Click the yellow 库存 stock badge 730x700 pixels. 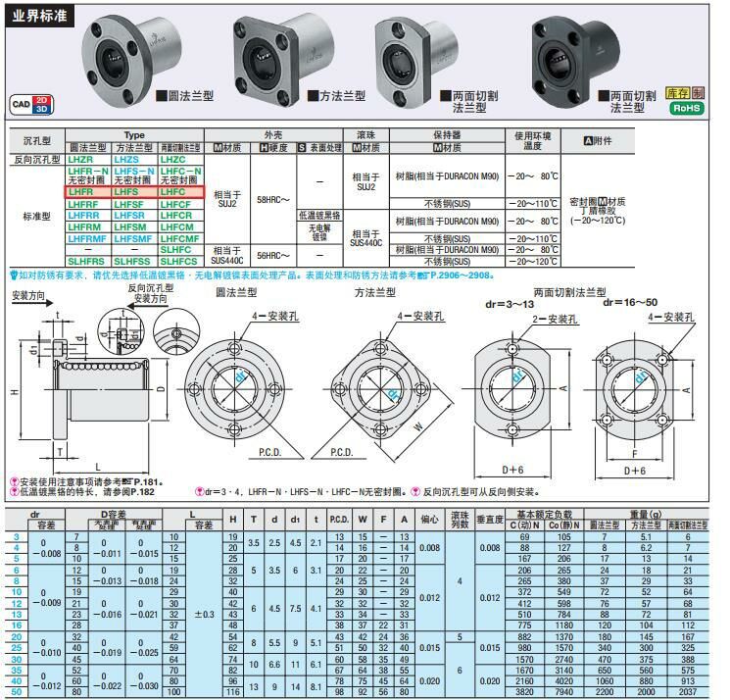click(677, 93)
